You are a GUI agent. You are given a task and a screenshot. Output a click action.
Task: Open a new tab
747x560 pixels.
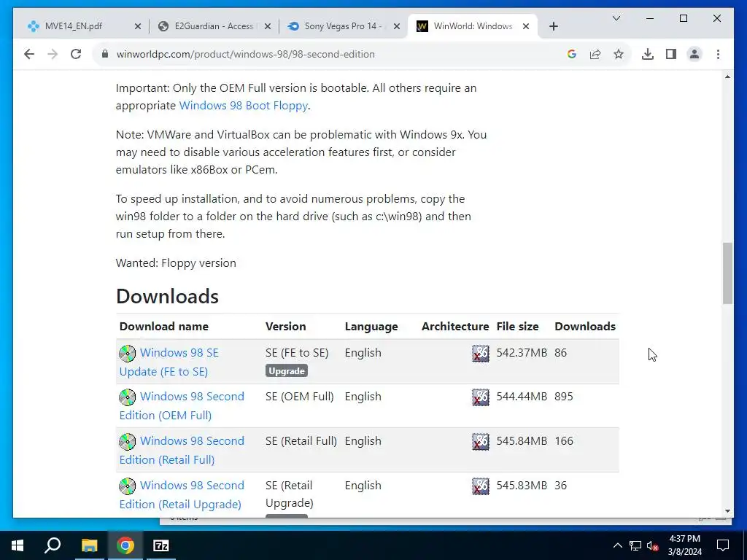[553, 26]
